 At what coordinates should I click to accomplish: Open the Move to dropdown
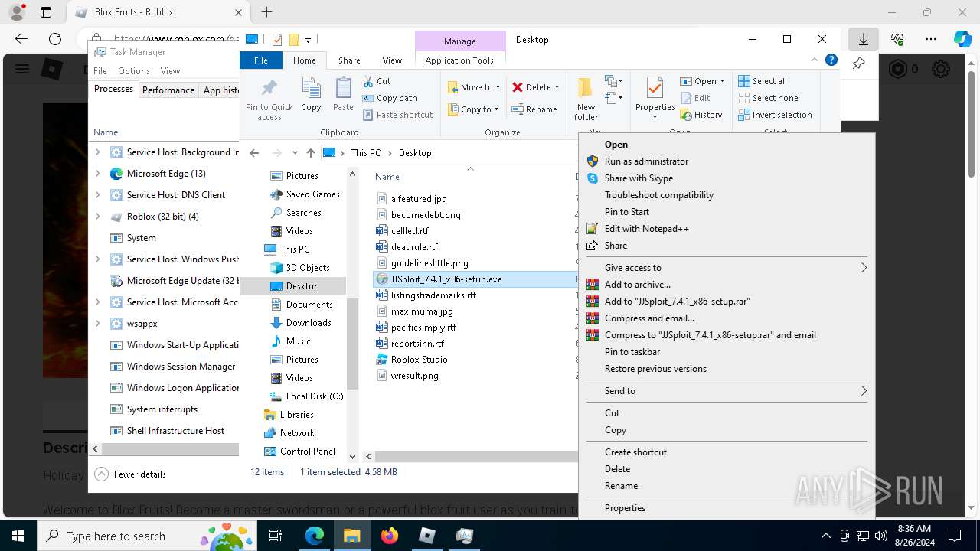pyautogui.click(x=474, y=87)
